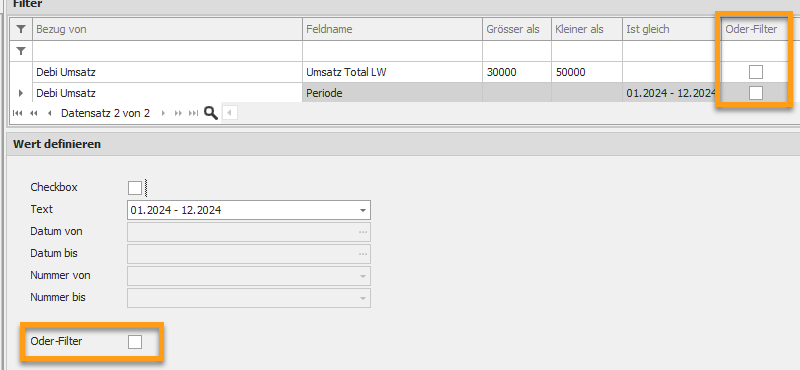Jump to next page of records

point(178,113)
